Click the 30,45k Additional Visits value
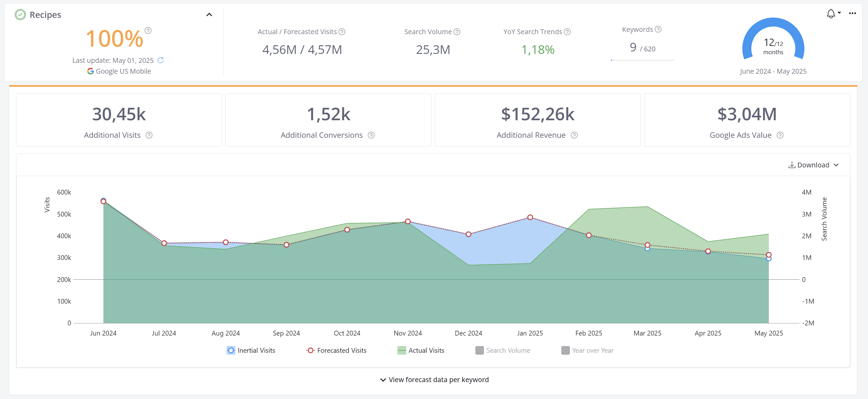 pos(119,114)
